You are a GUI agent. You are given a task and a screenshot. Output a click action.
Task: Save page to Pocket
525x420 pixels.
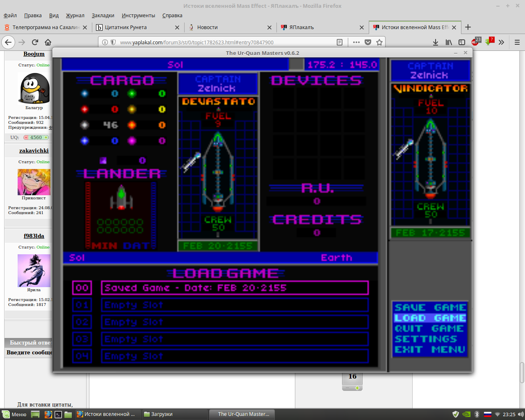click(368, 42)
